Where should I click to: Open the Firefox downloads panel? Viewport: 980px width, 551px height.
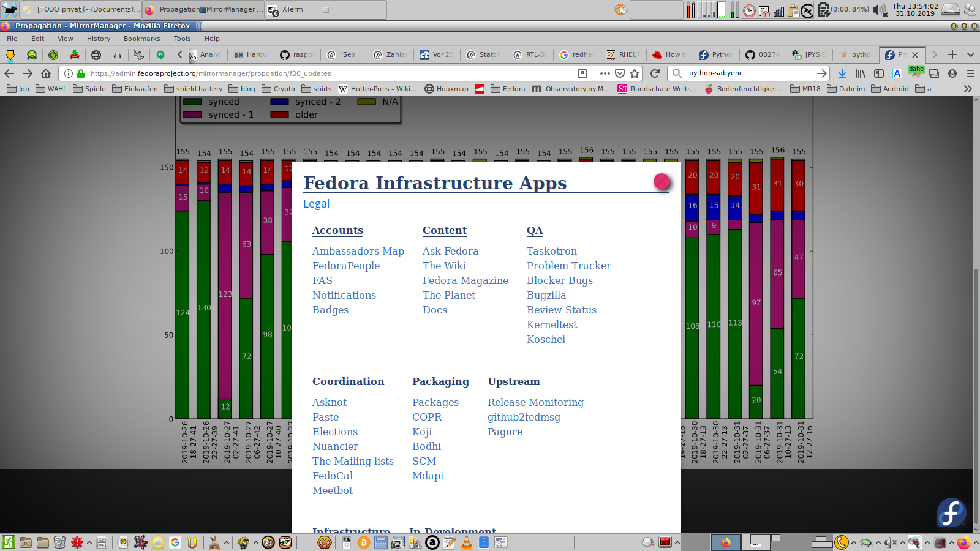pyautogui.click(x=842, y=73)
